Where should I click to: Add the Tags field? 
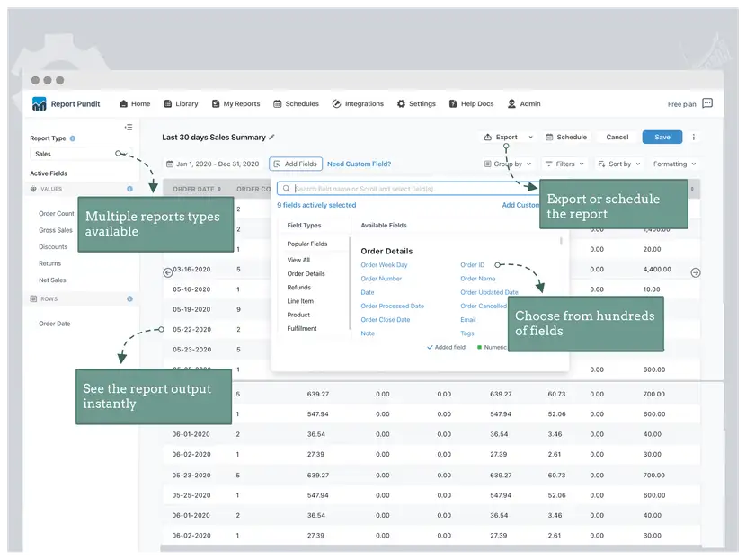(x=467, y=333)
